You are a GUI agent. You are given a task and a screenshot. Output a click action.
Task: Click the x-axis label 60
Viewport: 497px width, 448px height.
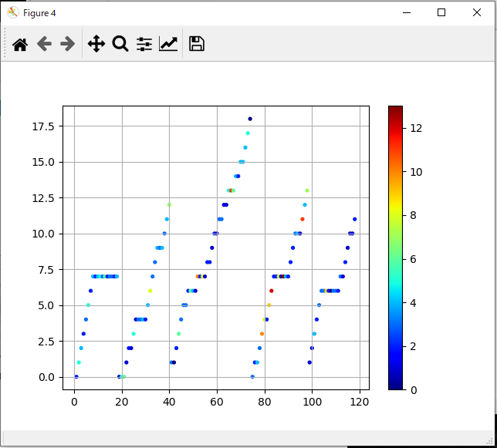[x=217, y=402]
